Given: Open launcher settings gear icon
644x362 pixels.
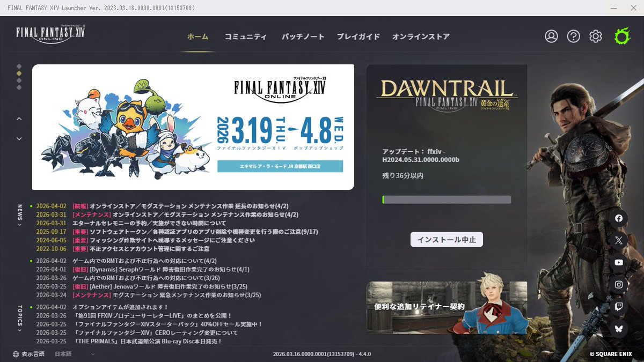Looking at the screenshot, I should (x=595, y=36).
